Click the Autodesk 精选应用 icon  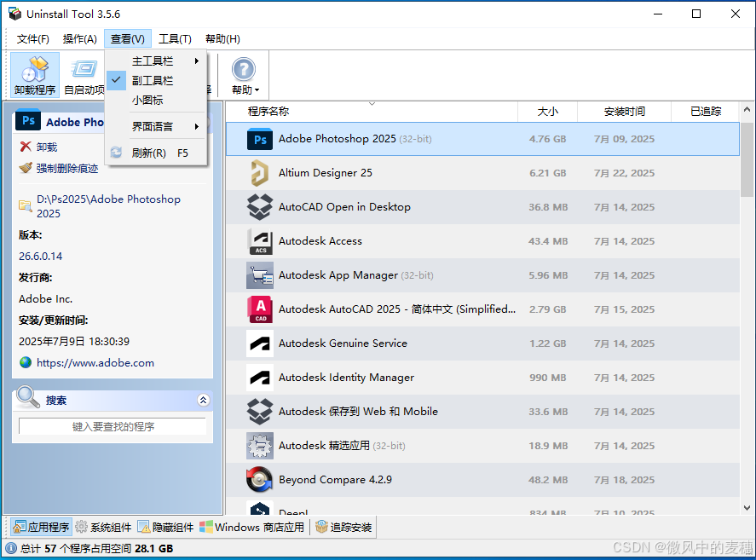pyautogui.click(x=260, y=446)
